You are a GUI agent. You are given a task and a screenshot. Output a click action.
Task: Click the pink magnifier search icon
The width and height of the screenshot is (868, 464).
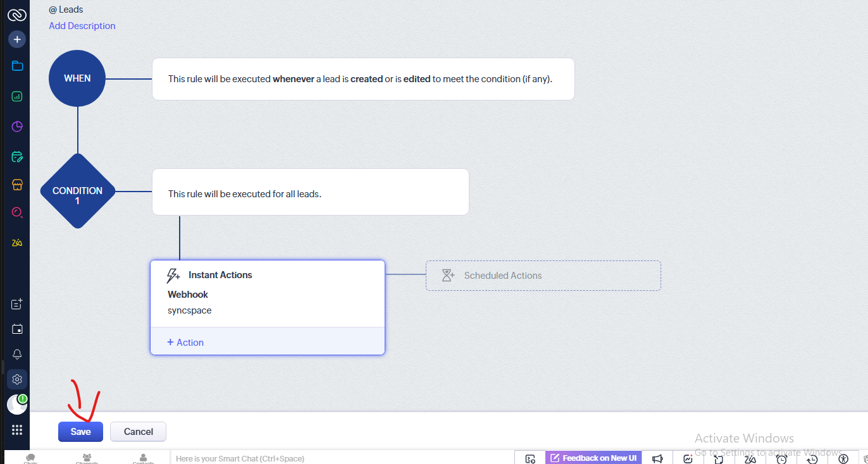click(x=17, y=212)
